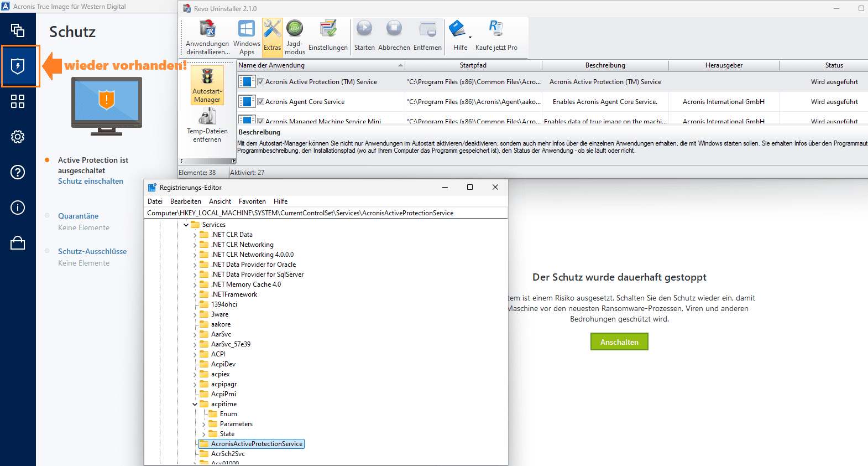Click Starten button in Revo toolbar
This screenshot has height=466, width=868.
pos(364,37)
